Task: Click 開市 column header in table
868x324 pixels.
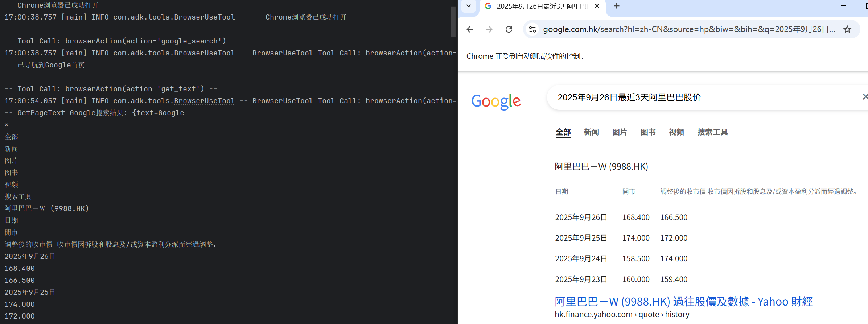Action: click(x=629, y=191)
